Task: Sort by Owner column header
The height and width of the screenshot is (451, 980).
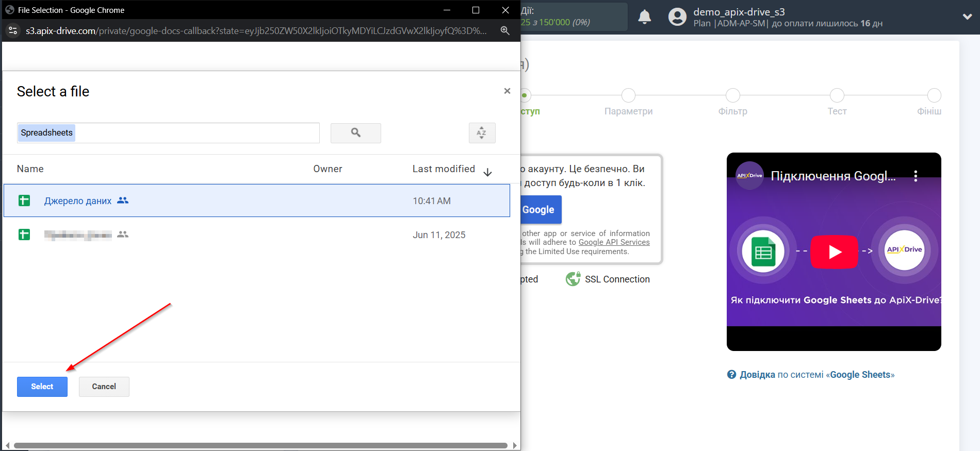Action: pos(328,169)
